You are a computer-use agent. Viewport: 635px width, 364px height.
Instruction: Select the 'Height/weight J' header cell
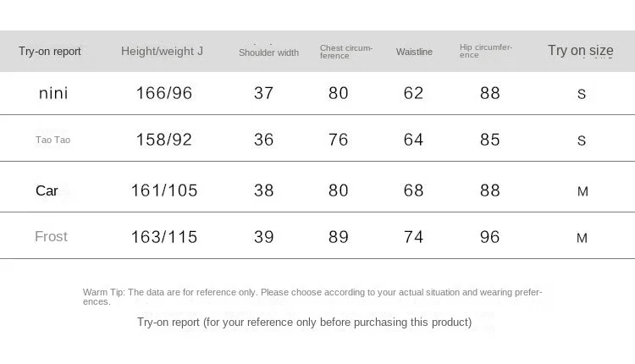(162, 51)
